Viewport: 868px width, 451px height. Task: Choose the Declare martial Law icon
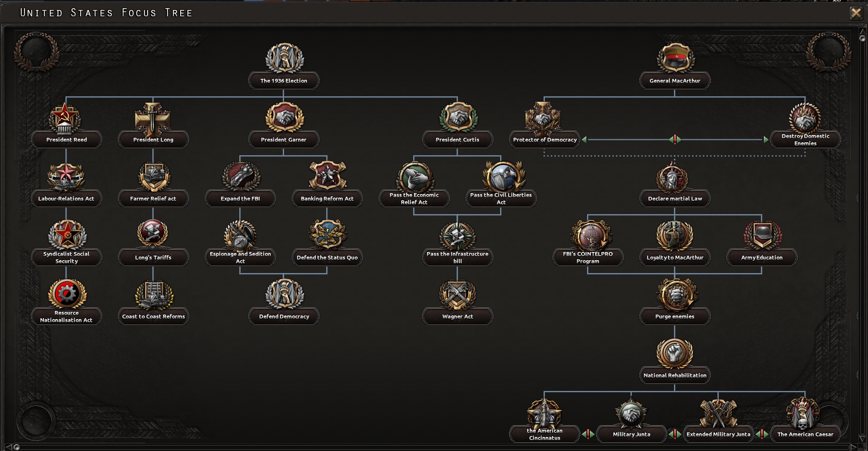[673, 178]
